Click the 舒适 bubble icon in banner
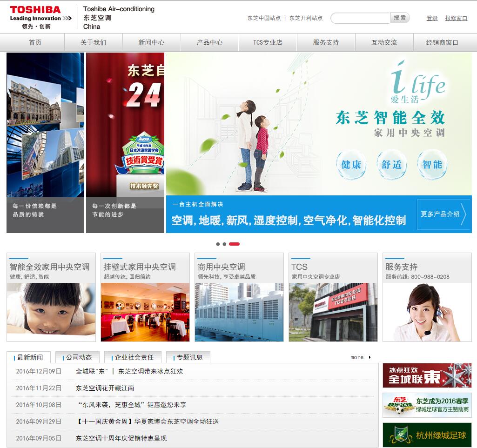Viewport: 477px width, 448px height. click(391, 165)
